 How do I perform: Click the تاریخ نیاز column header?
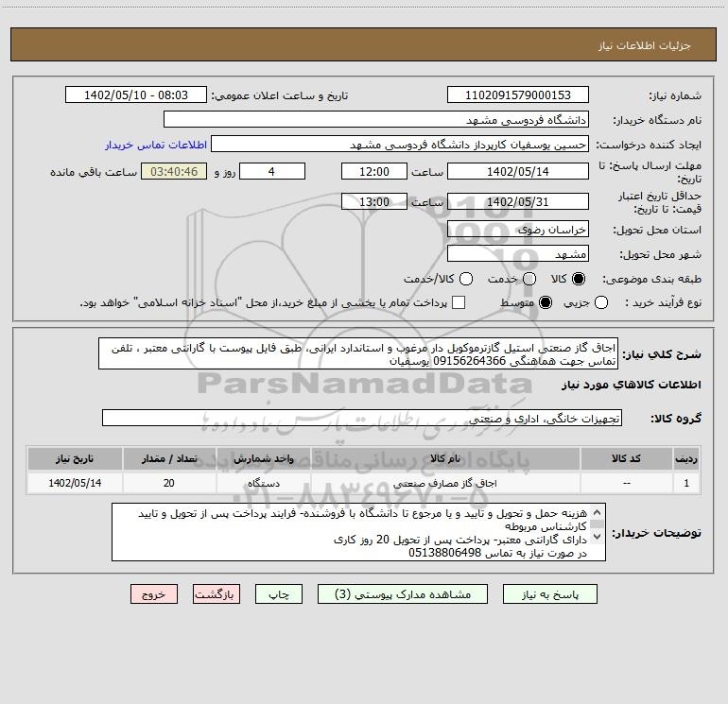pos(75,458)
